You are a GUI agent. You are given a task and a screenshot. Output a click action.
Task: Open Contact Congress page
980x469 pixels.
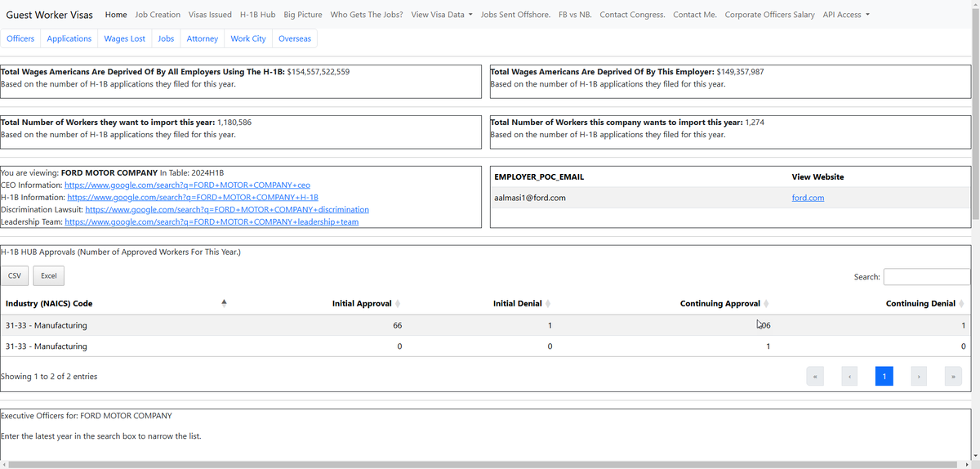tap(632, 15)
